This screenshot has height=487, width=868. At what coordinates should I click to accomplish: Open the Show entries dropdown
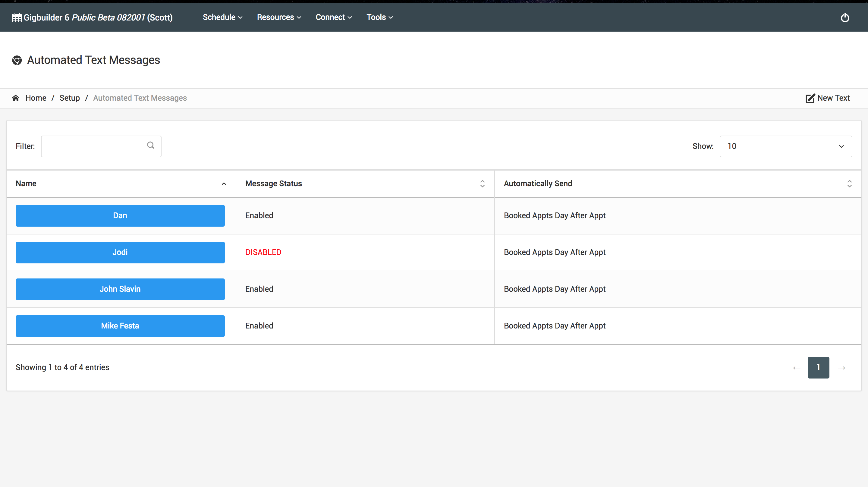pos(785,146)
